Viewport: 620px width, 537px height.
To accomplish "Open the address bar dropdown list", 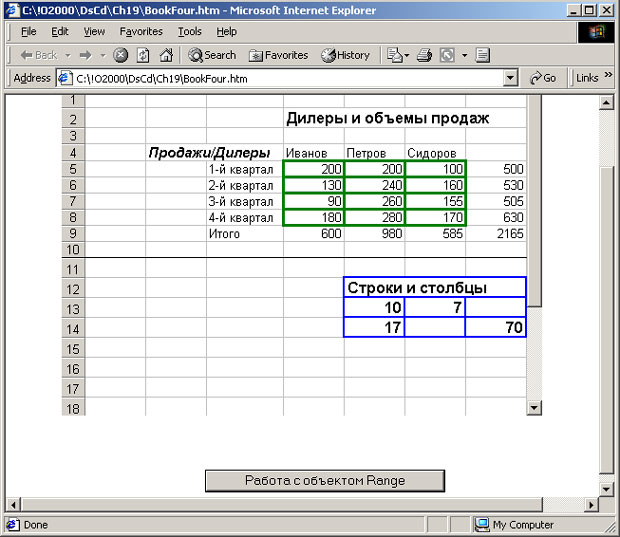I will point(511,78).
